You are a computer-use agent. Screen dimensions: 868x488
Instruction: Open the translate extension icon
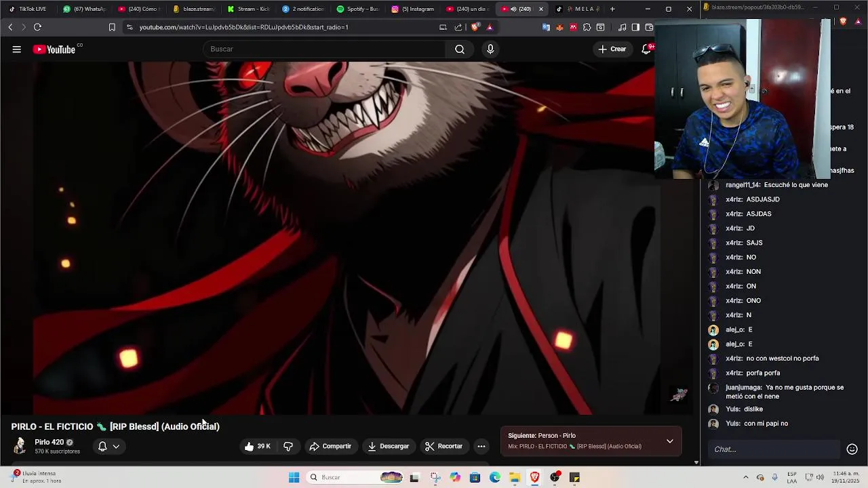(x=546, y=27)
